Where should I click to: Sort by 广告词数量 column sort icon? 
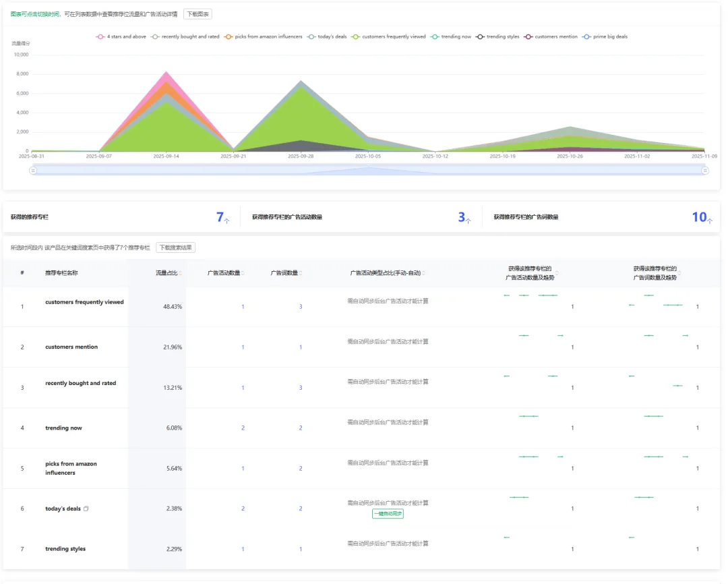point(301,273)
